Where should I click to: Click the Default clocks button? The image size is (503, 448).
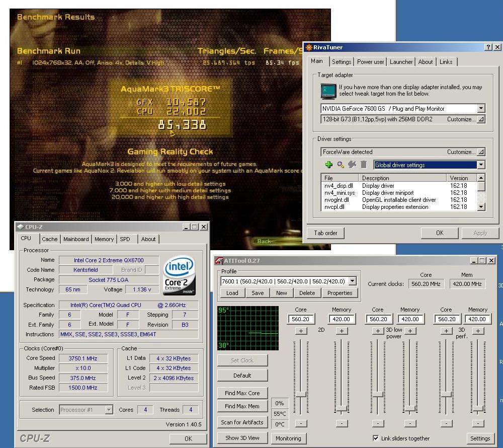[242, 376]
